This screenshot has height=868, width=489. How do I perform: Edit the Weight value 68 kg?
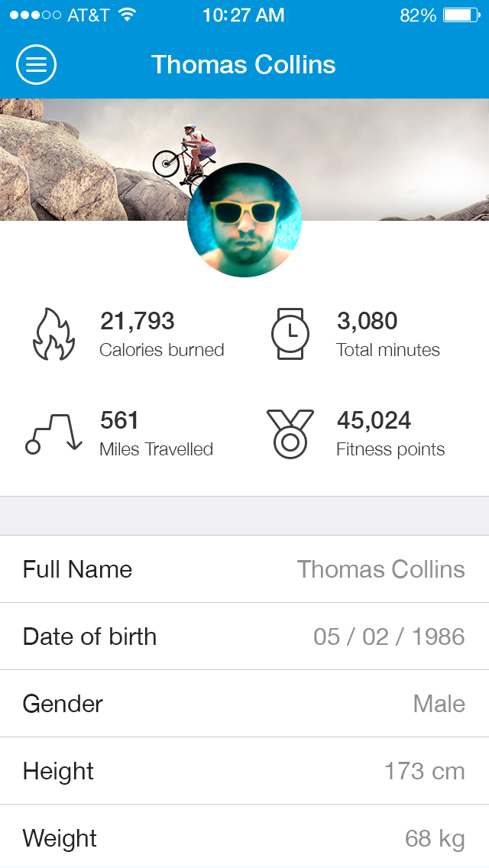coord(434,838)
